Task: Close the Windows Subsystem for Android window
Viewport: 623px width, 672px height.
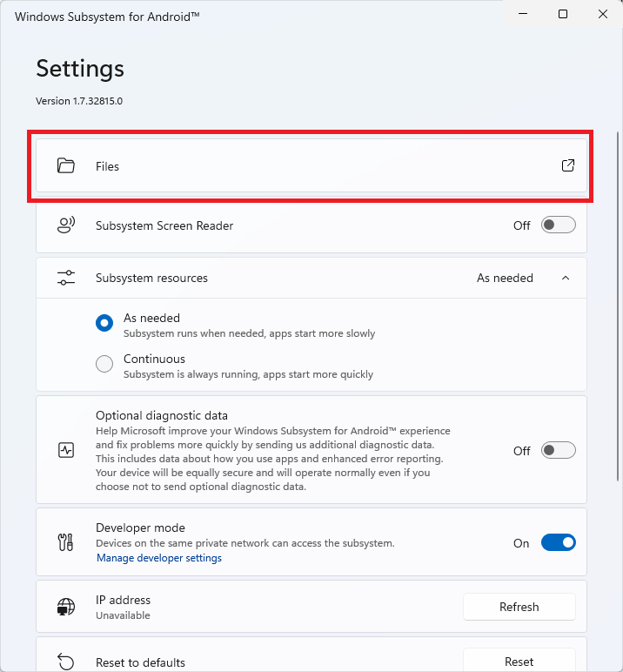Action: (x=603, y=14)
